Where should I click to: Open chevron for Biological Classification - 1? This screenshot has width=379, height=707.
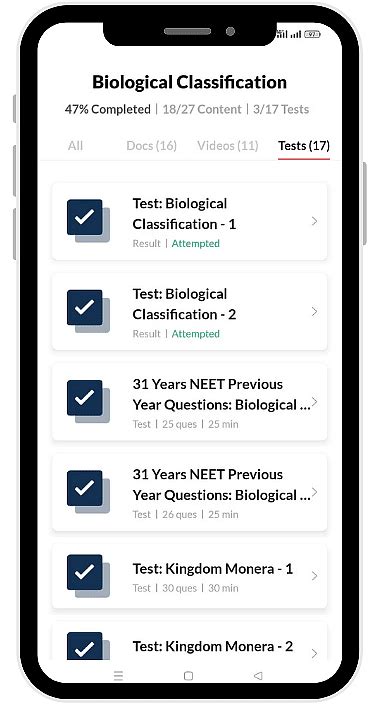[x=314, y=221]
